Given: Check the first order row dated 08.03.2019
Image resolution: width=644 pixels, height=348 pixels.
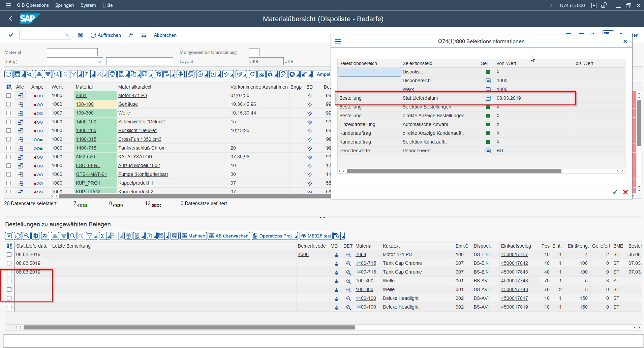Looking at the screenshot, I should click(9, 255).
